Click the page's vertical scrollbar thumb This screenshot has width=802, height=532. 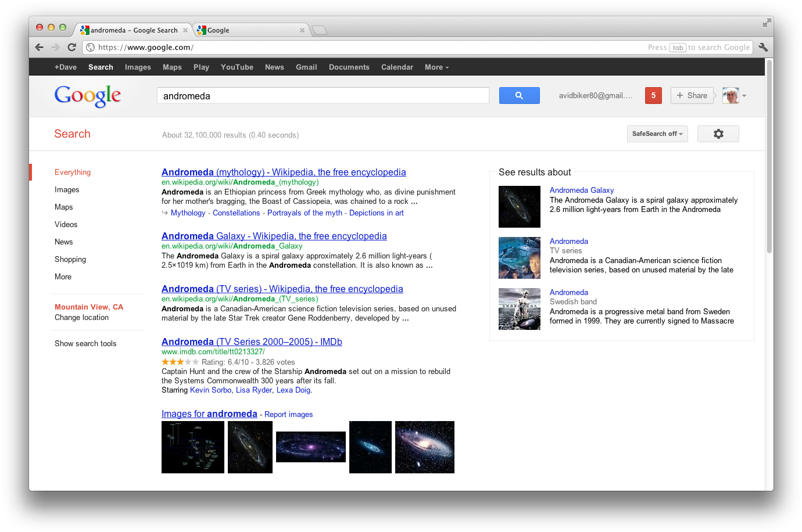click(x=769, y=157)
